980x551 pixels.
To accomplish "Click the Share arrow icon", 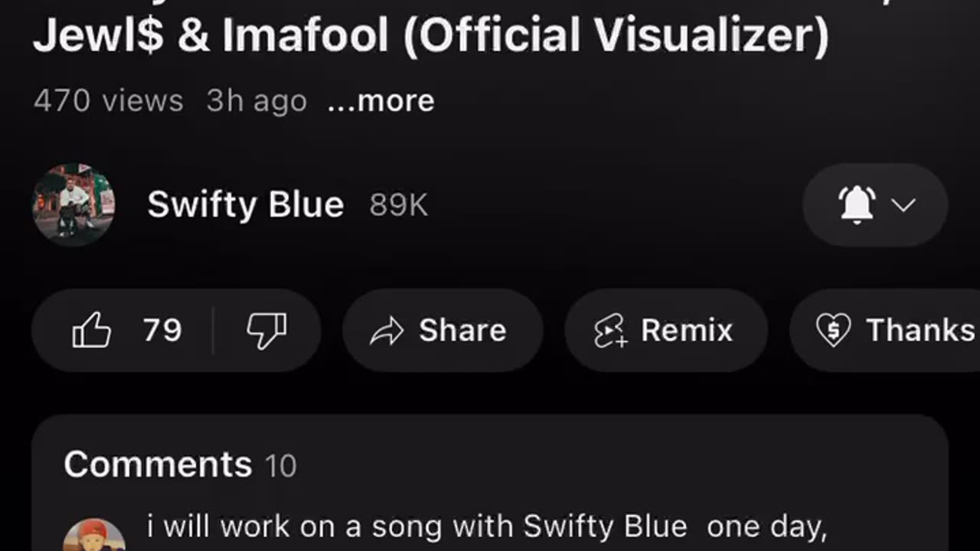I will click(387, 331).
